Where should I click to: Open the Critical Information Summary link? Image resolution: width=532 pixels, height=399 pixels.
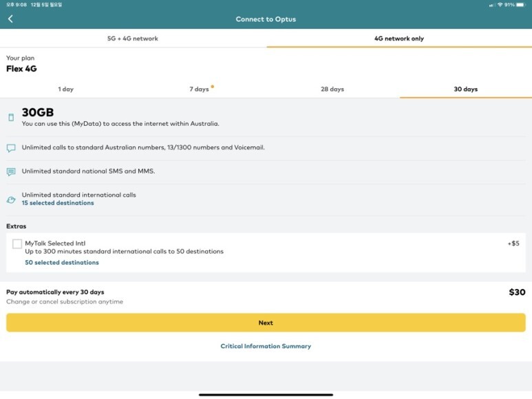(266, 346)
